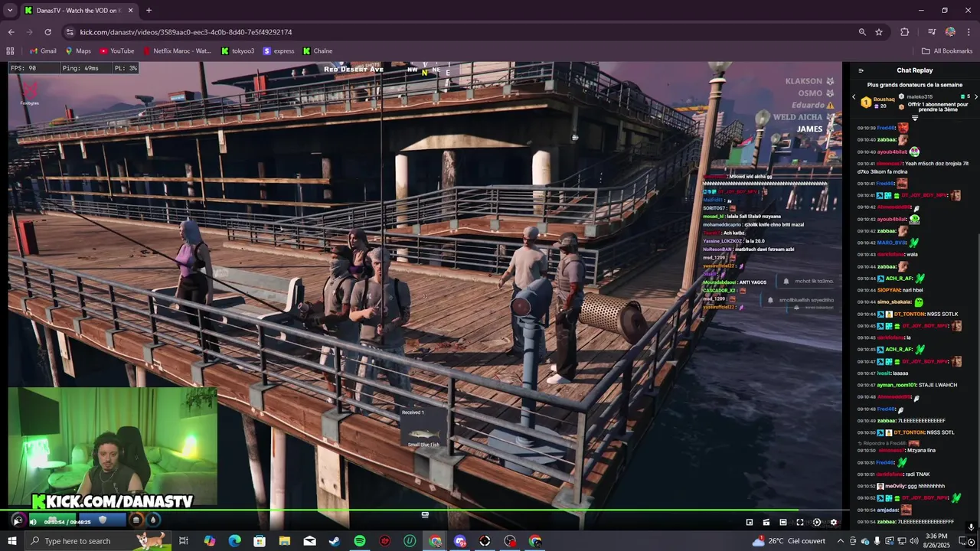Open the playback speed control
The width and height of the screenshot is (980, 551).
pos(817,522)
